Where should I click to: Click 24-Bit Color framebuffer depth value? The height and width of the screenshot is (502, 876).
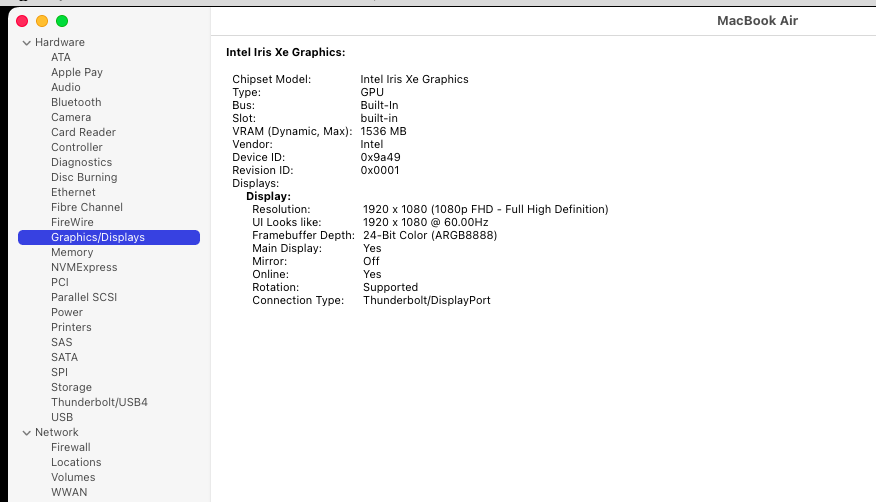pos(430,235)
